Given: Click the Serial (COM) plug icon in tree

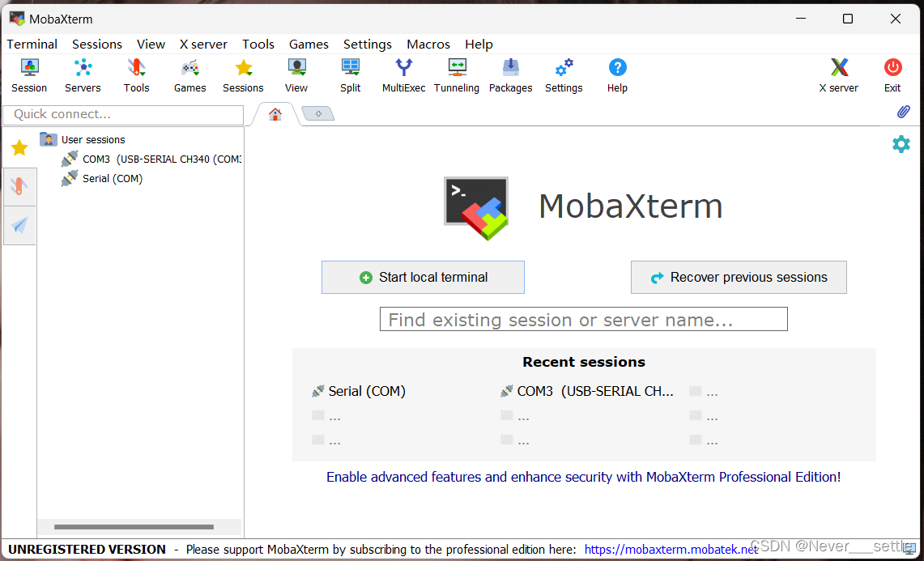Looking at the screenshot, I should [70, 179].
